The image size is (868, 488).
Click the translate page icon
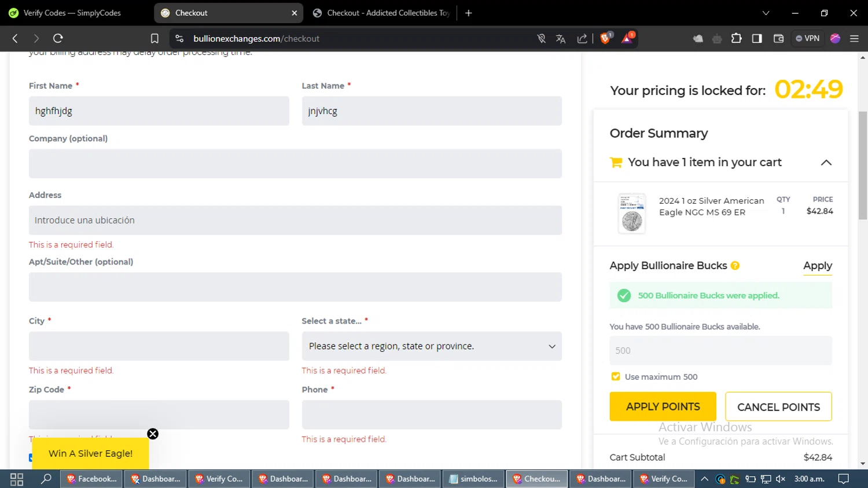point(561,39)
